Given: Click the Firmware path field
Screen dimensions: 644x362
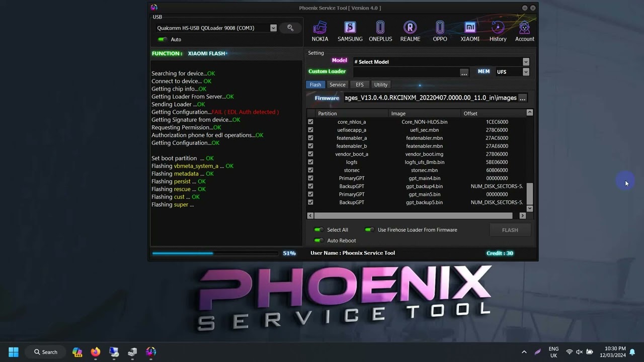Looking at the screenshot, I should pos(430,98).
